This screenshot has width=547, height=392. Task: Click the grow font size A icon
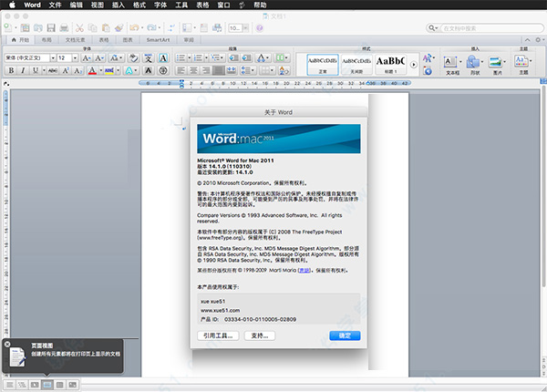[x=87, y=58]
